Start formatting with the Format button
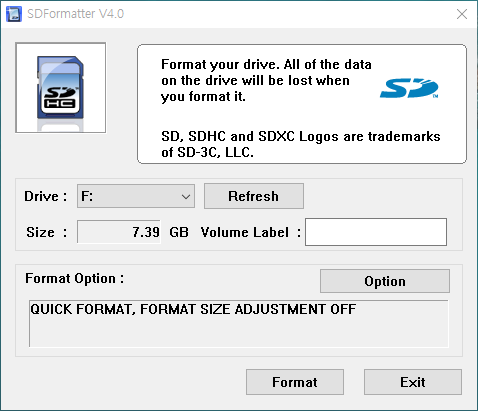478x411 pixels. click(x=295, y=382)
